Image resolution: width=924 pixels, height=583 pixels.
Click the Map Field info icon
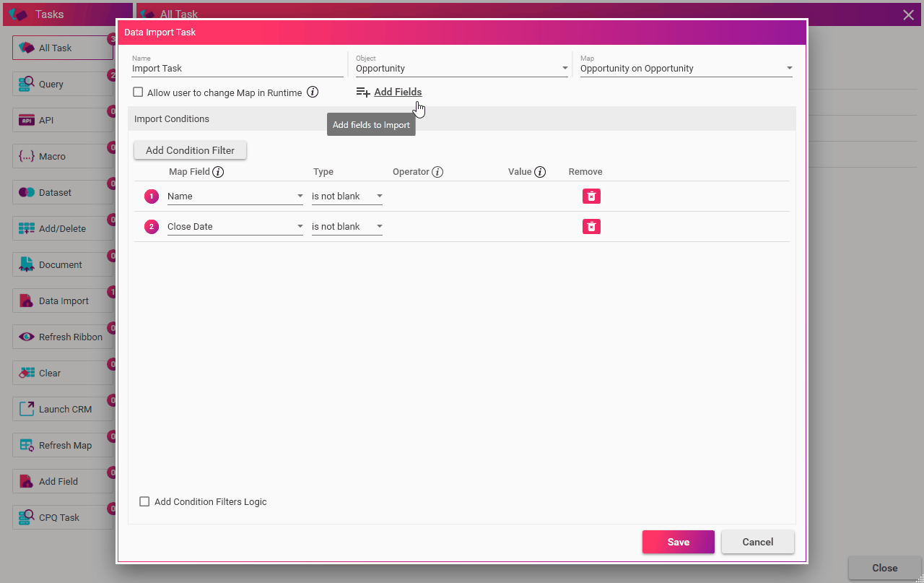(x=218, y=172)
